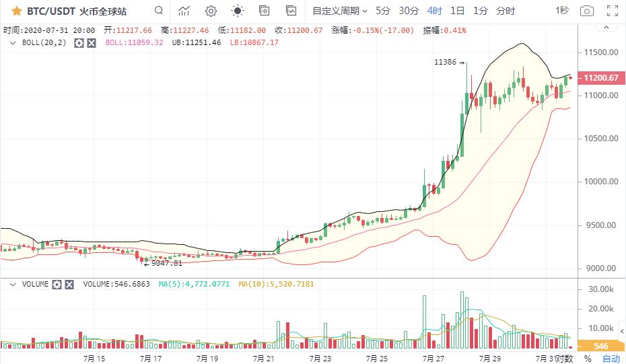Remove the BOLL indicator with X

[x=92, y=42]
